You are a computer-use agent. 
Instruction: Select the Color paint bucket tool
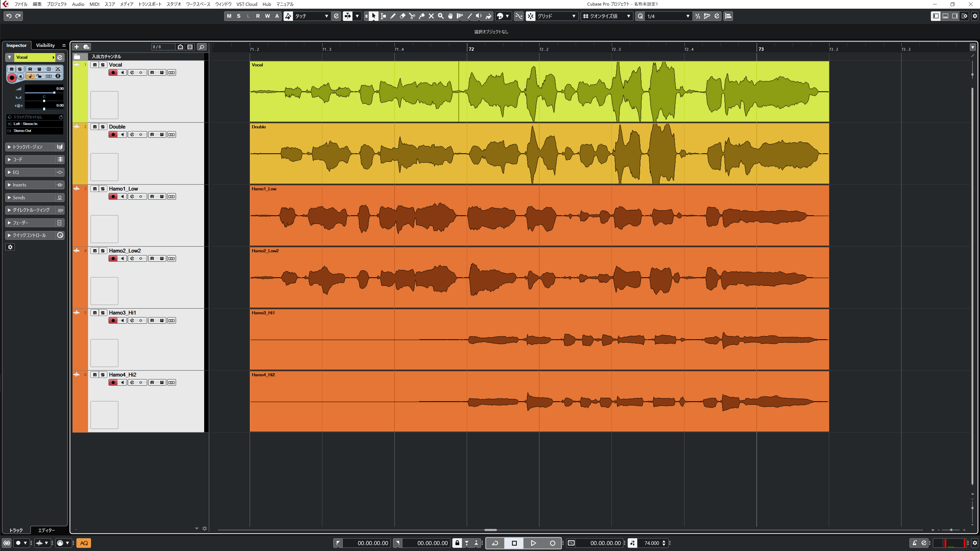488,16
